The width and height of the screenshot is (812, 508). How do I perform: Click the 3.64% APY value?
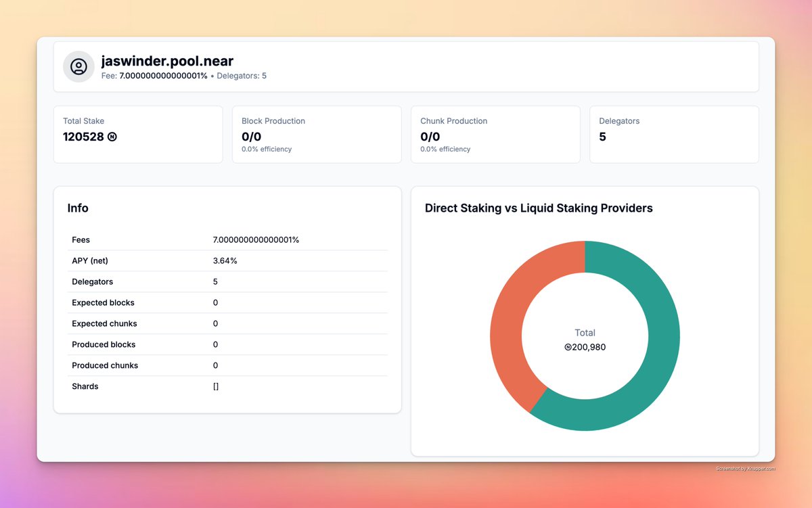pyautogui.click(x=225, y=260)
